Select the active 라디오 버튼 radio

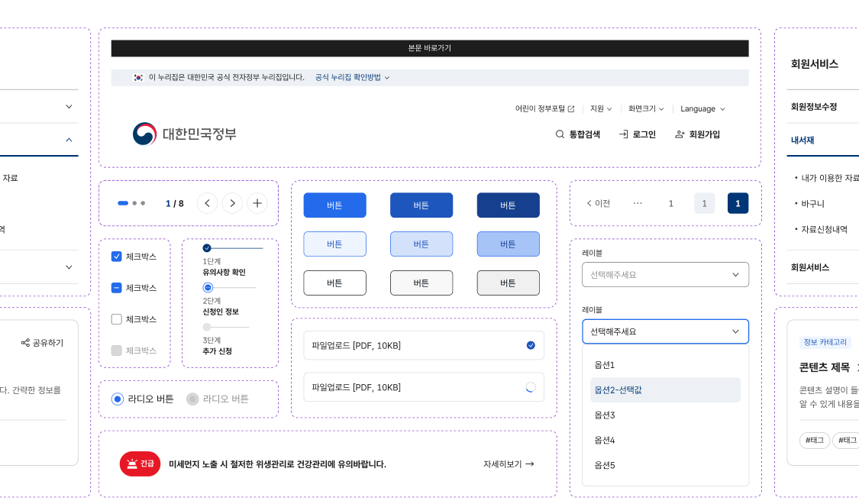tap(118, 399)
